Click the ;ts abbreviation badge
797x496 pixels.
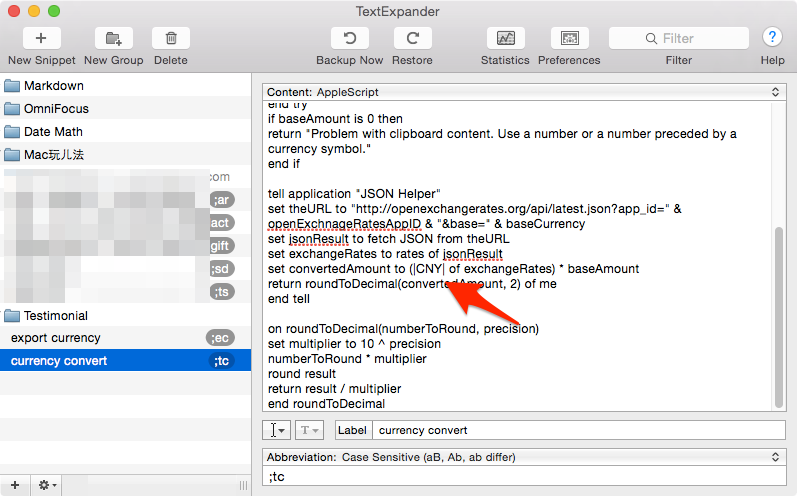[222, 292]
